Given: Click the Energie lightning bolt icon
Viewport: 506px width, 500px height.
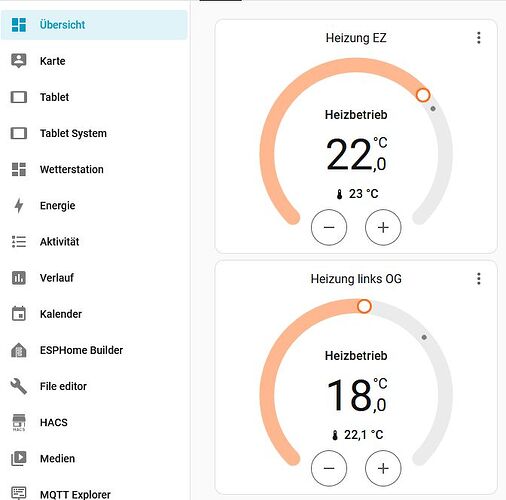Looking at the screenshot, I should pos(19,205).
